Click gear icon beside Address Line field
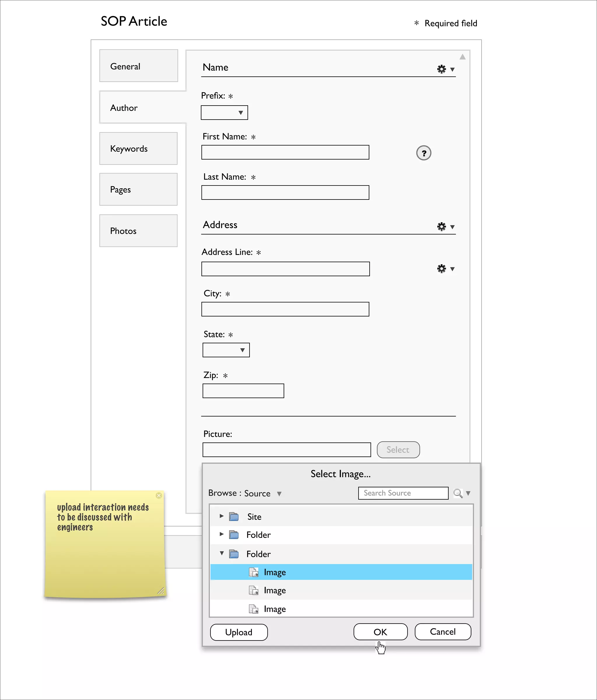 tap(441, 269)
